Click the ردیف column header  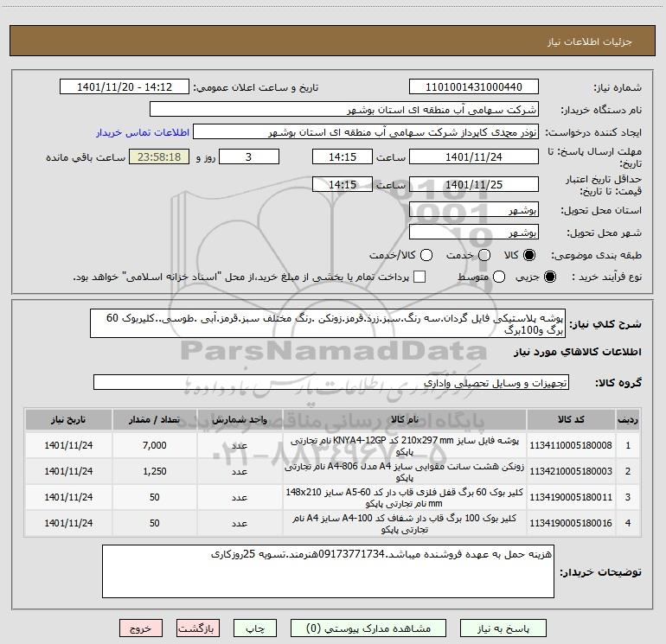pos(628,420)
